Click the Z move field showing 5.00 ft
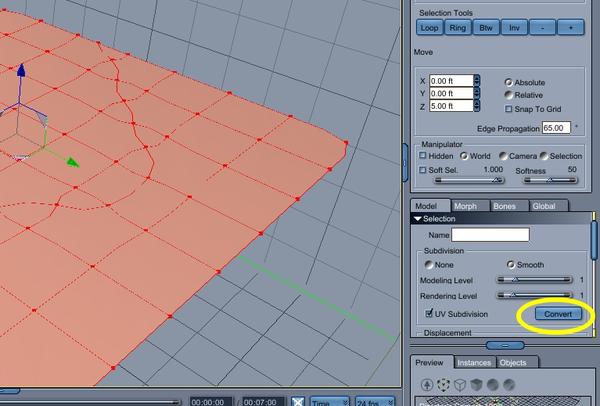600x406 pixels. [x=451, y=106]
